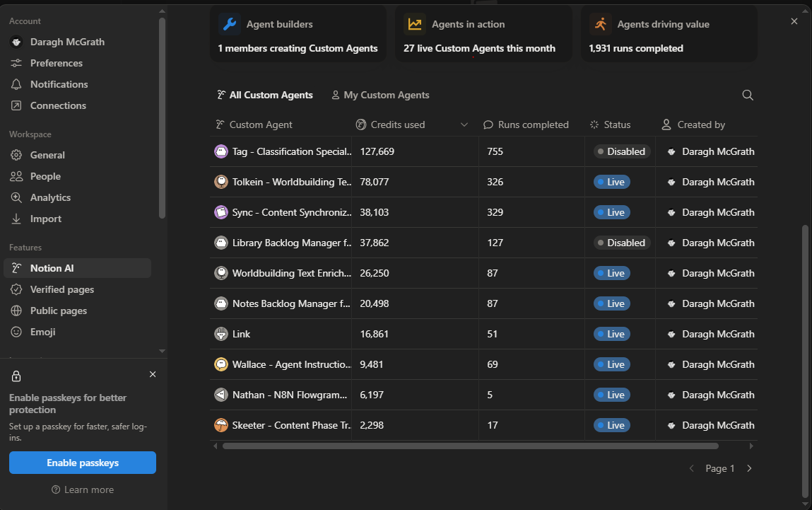Click Live status badge for Skeeter
The image size is (812, 510).
tap(611, 426)
